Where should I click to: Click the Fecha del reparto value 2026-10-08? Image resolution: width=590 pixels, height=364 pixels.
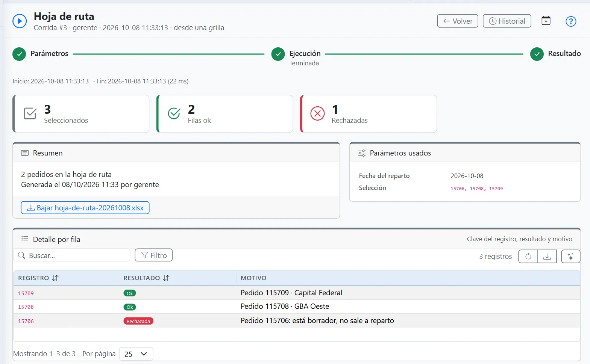point(467,176)
